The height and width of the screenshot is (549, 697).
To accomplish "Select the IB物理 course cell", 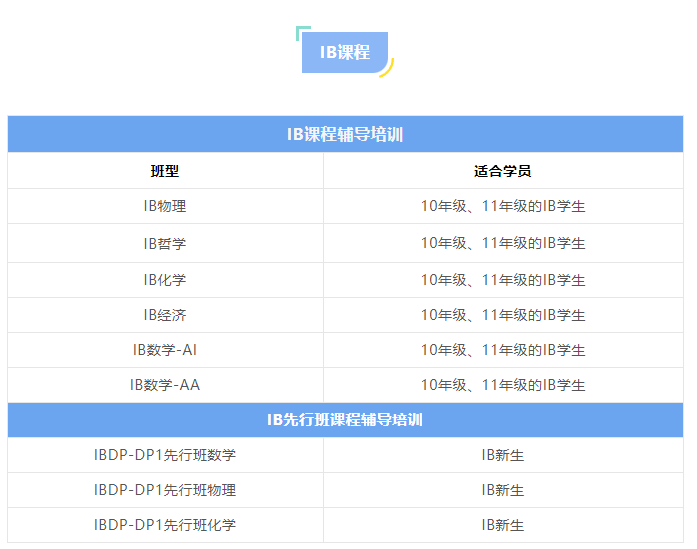I will (x=165, y=206).
